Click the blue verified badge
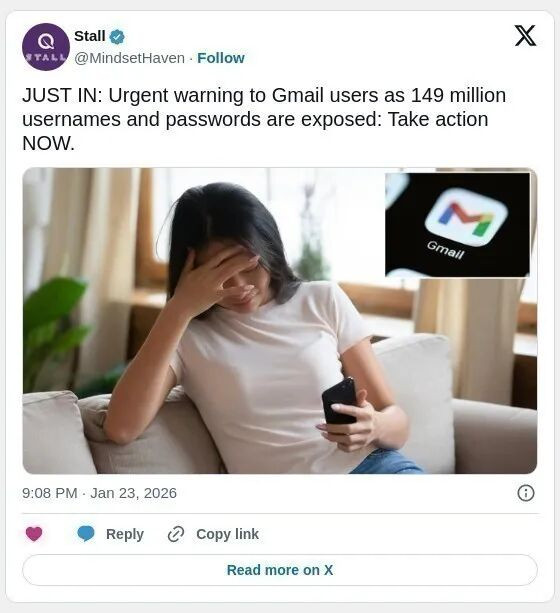Image resolution: width=560 pixels, height=613 pixels. click(x=117, y=37)
